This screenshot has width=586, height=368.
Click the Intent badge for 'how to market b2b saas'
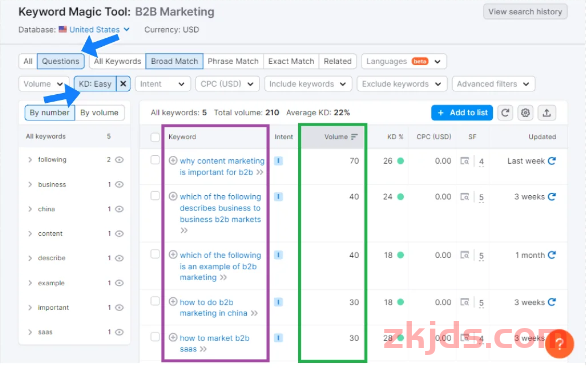point(278,338)
